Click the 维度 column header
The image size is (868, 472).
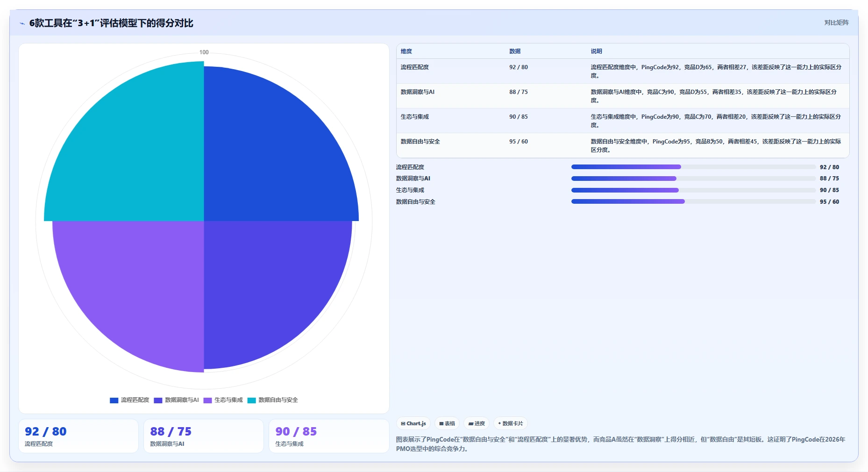pyautogui.click(x=406, y=51)
